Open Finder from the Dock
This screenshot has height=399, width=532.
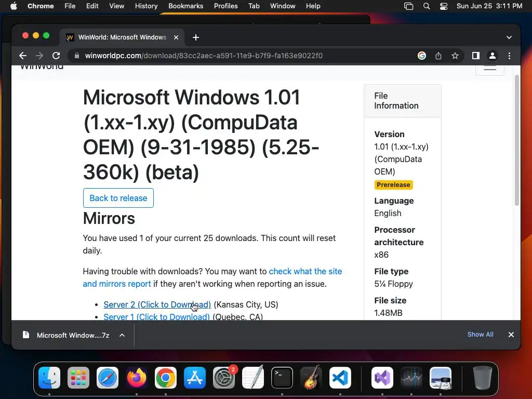coord(49,378)
